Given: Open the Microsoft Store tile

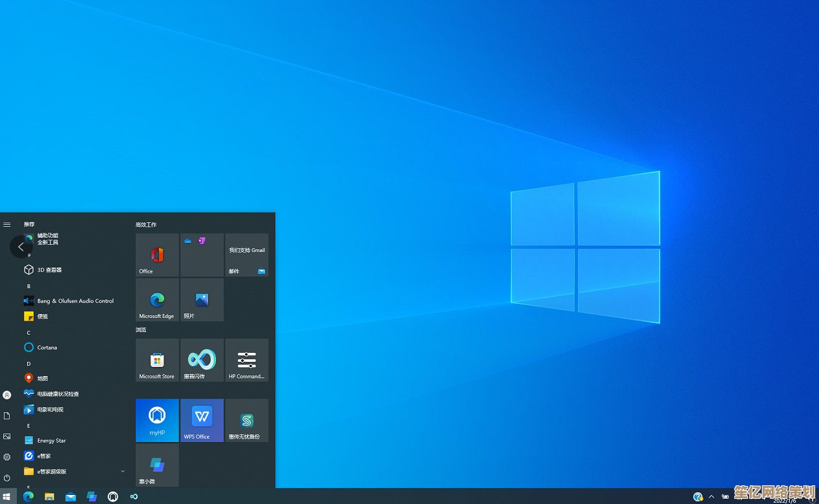Looking at the screenshot, I should coord(157,360).
